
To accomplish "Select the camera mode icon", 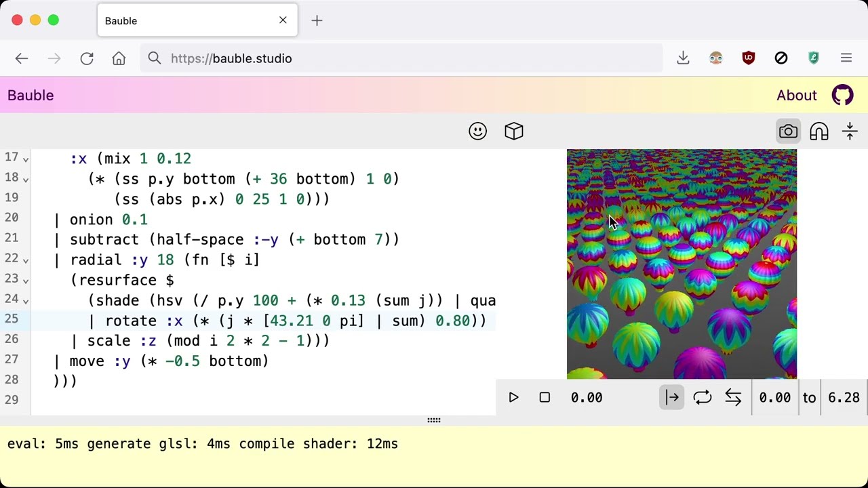I will click(x=788, y=131).
